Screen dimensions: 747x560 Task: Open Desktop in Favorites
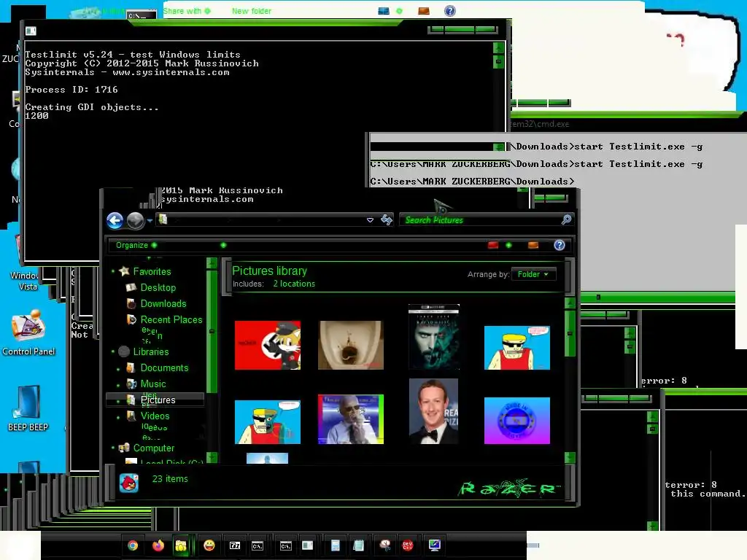pyautogui.click(x=158, y=287)
